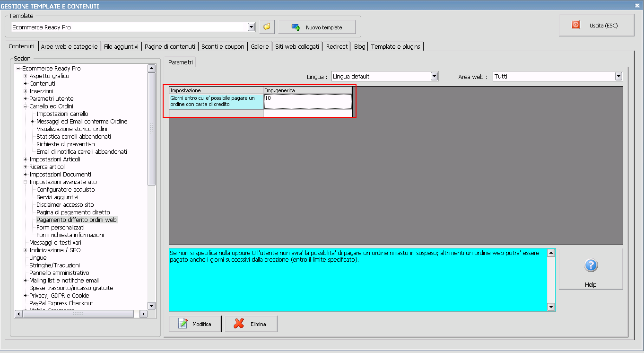Select Form richiesta informazioni

pyautogui.click(x=70, y=235)
